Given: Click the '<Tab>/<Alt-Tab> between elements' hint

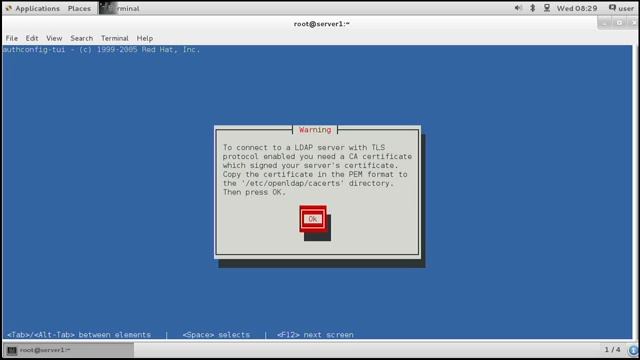Looking at the screenshot, I should (x=79, y=335).
